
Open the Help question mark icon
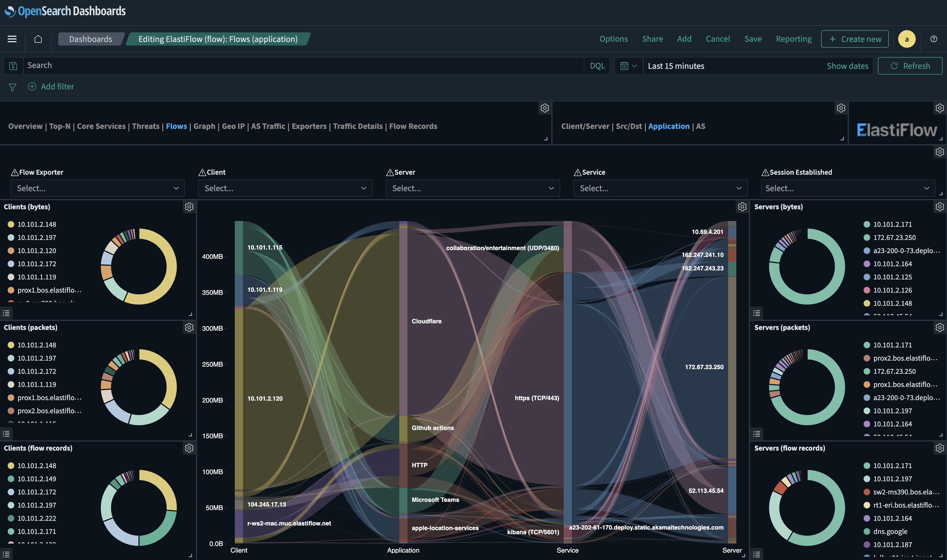click(x=934, y=39)
